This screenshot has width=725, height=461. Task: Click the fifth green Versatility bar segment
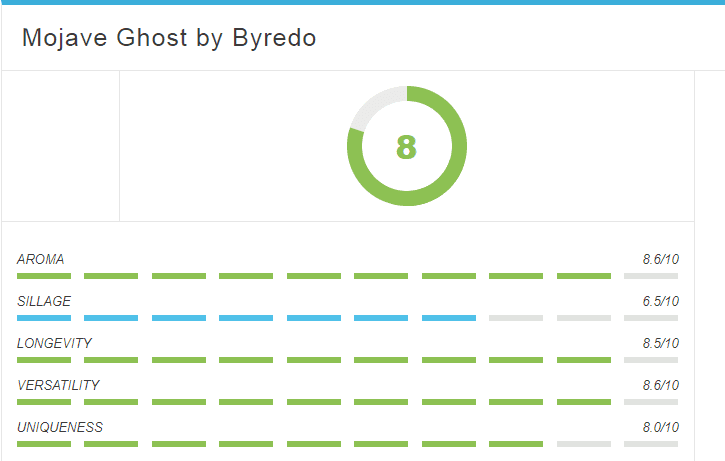click(x=314, y=402)
